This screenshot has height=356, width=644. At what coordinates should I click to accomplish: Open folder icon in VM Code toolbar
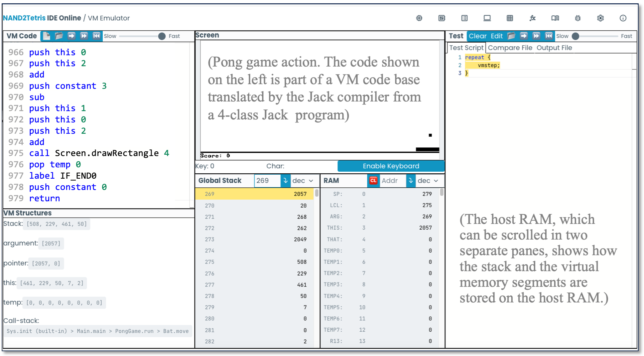59,36
